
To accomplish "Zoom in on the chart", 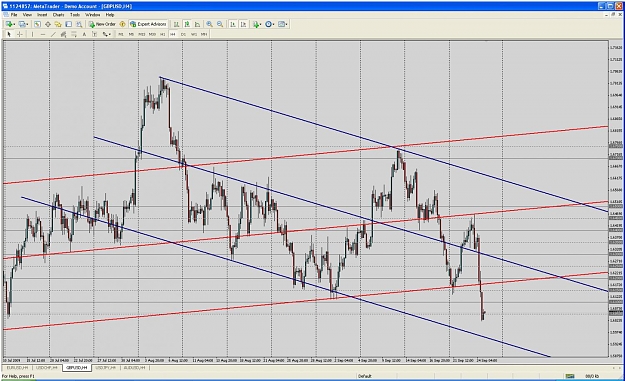I will point(209,24).
